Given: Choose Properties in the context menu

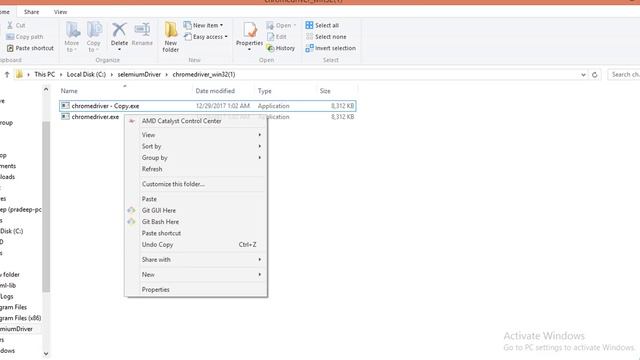Looking at the screenshot, I should point(196,289).
